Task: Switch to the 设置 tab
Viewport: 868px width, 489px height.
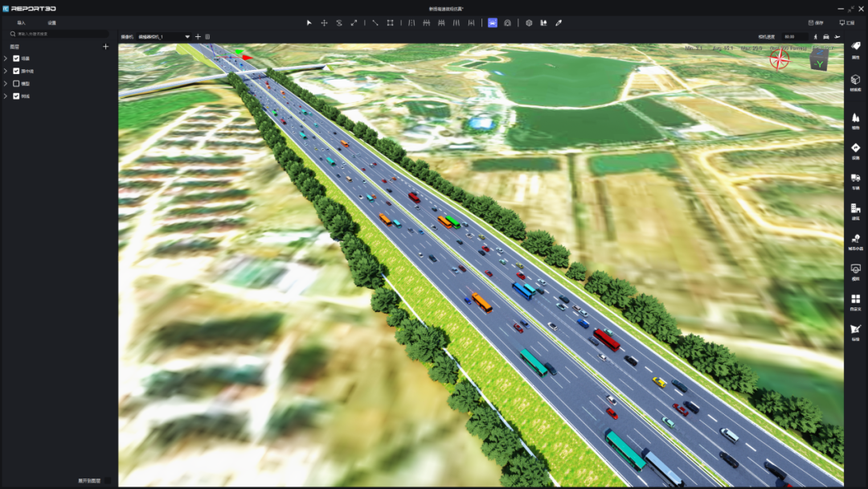Action: (x=52, y=23)
